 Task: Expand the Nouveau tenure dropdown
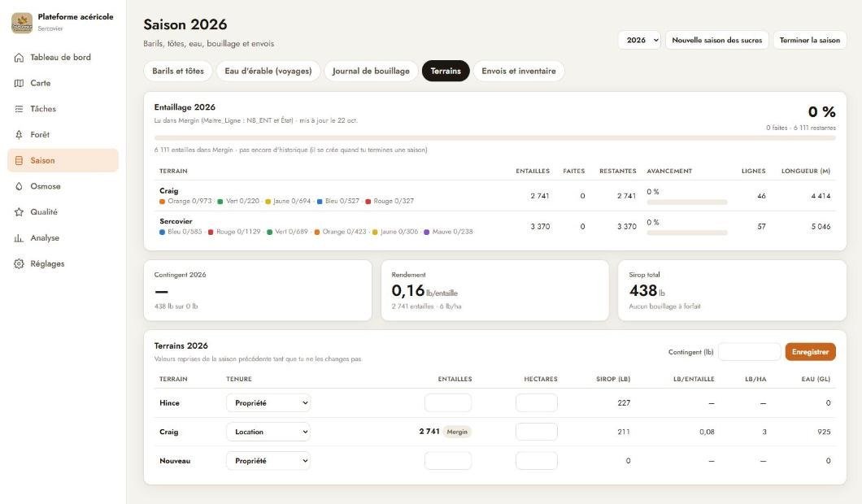268,461
